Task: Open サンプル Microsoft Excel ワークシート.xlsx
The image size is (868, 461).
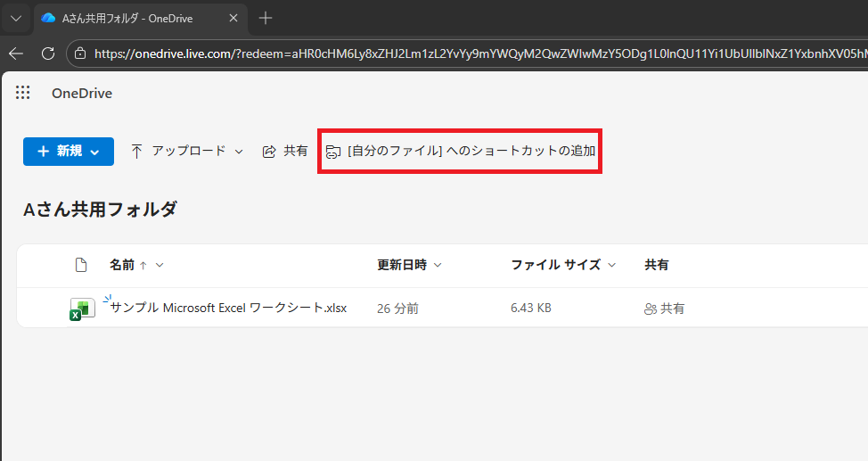Action: (x=228, y=309)
